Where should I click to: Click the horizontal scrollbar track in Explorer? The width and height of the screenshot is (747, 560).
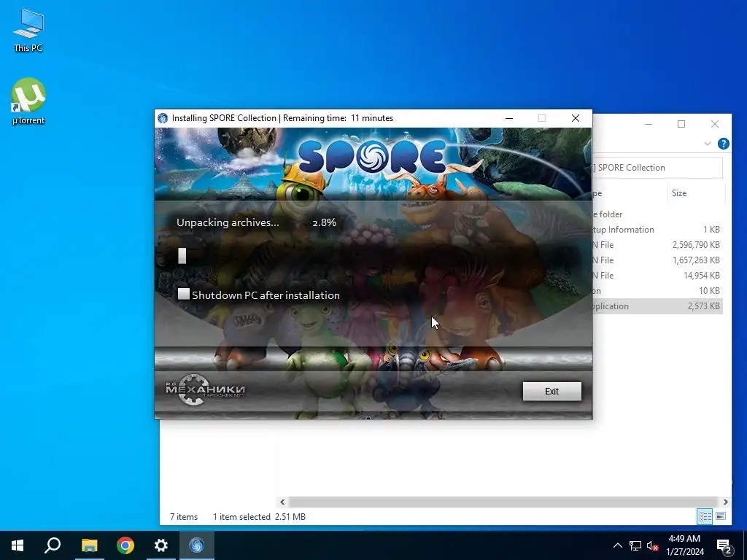pyautogui.click(x=503, y=502)
